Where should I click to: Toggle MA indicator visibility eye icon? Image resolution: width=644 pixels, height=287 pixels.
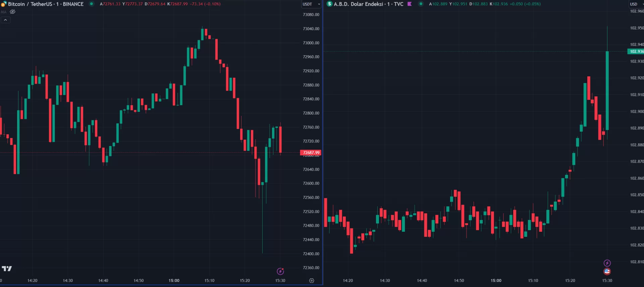pos(13,12)
